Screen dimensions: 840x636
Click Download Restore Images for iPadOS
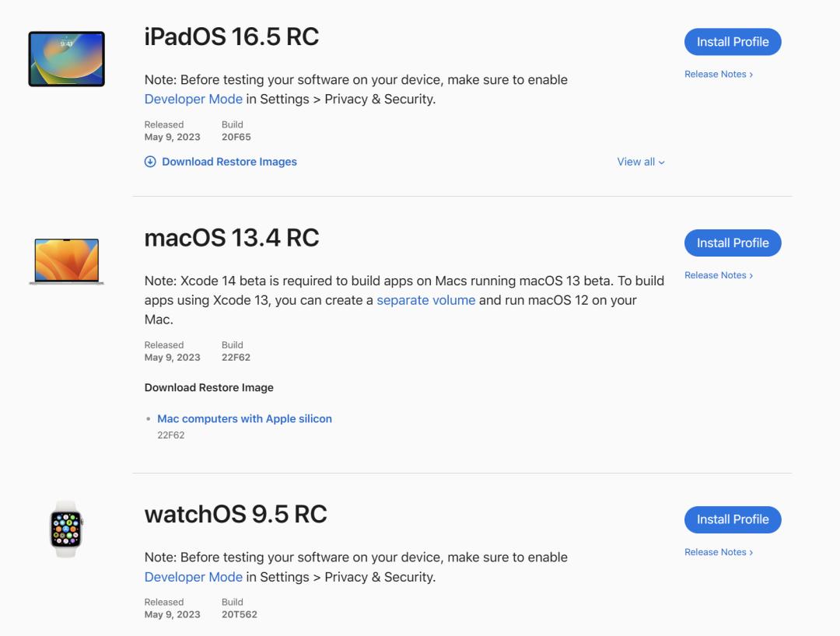click(229, 161)
